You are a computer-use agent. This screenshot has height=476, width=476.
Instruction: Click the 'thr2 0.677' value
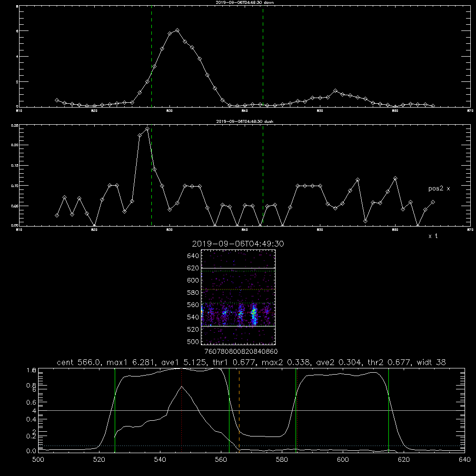(389, 362)
